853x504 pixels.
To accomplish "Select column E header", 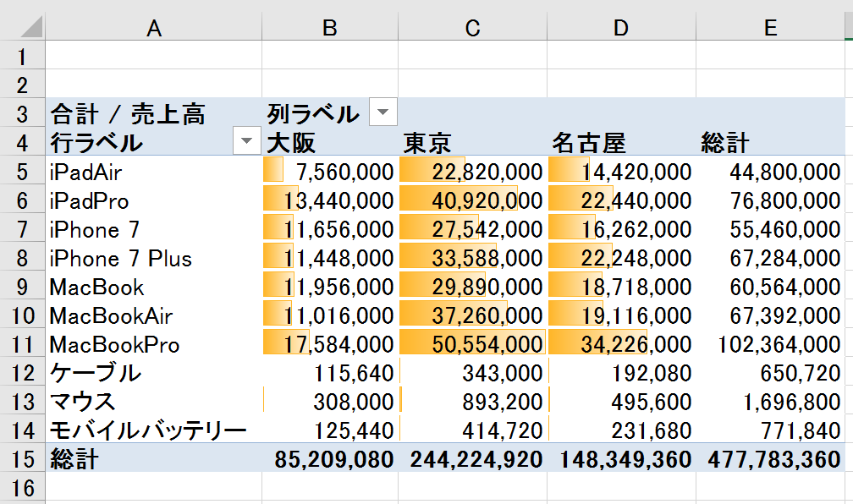I will [x=770, y=27].
